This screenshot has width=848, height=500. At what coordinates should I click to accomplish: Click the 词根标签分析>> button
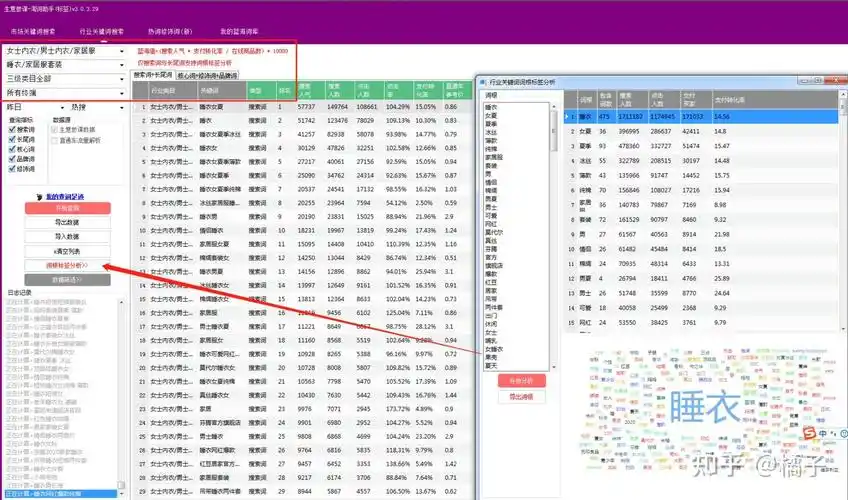point(68,265)
